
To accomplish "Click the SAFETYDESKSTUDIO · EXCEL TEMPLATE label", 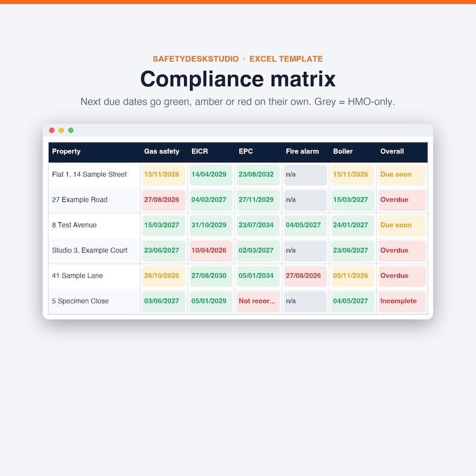I will (x=237, y=59).
